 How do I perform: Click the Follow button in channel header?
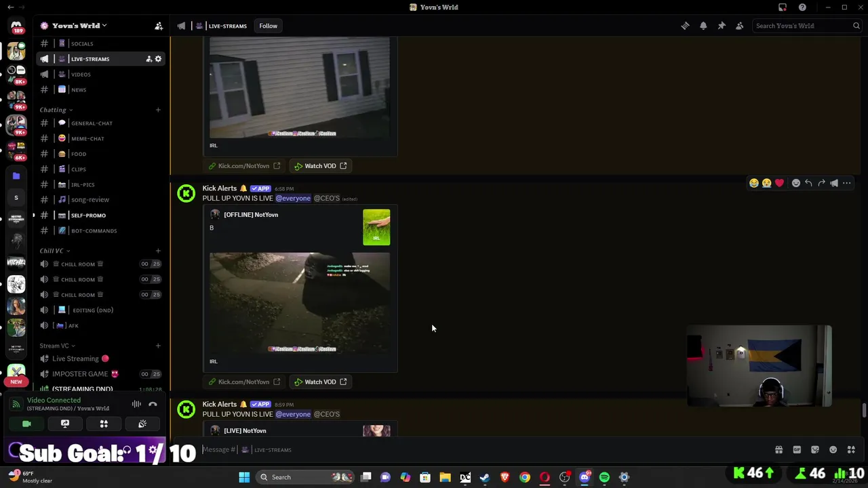click(268, 26)
